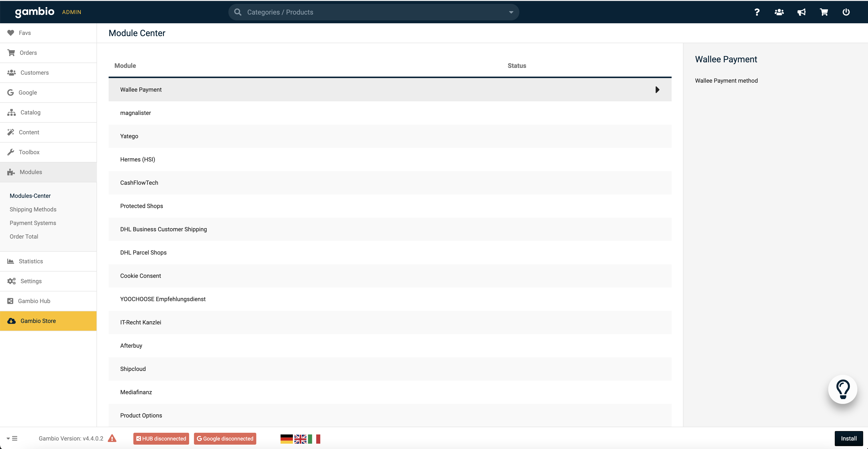
Task: Collapse the bottom-left menu toggle
Action: 12,438
